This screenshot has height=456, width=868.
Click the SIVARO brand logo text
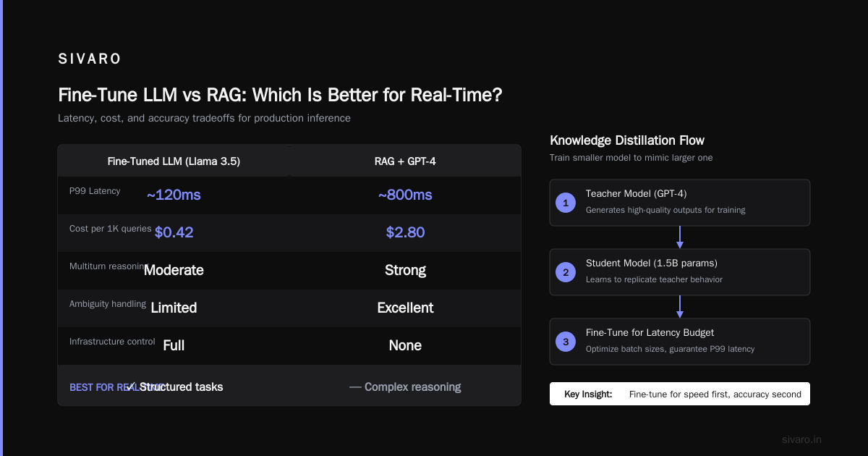point(90,59)
